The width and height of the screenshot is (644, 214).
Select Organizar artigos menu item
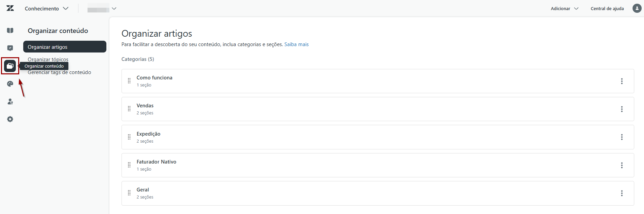65,47
